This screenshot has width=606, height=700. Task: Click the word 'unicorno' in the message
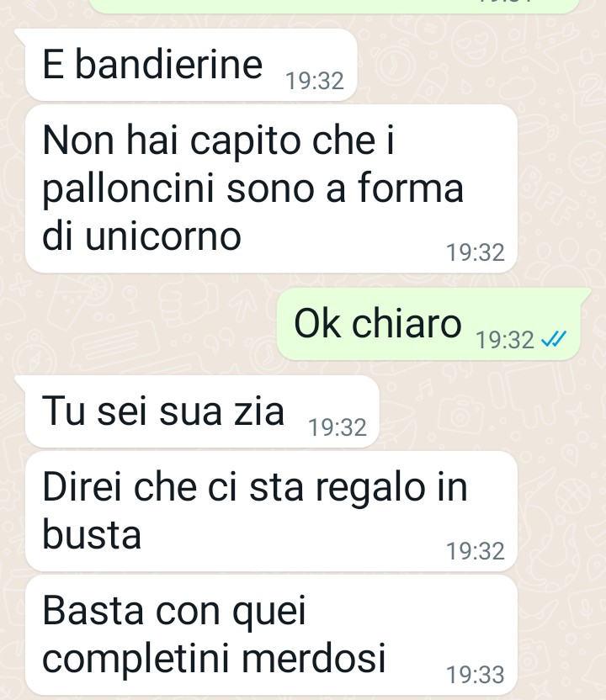pyautogui.click(x=163, y=236)
